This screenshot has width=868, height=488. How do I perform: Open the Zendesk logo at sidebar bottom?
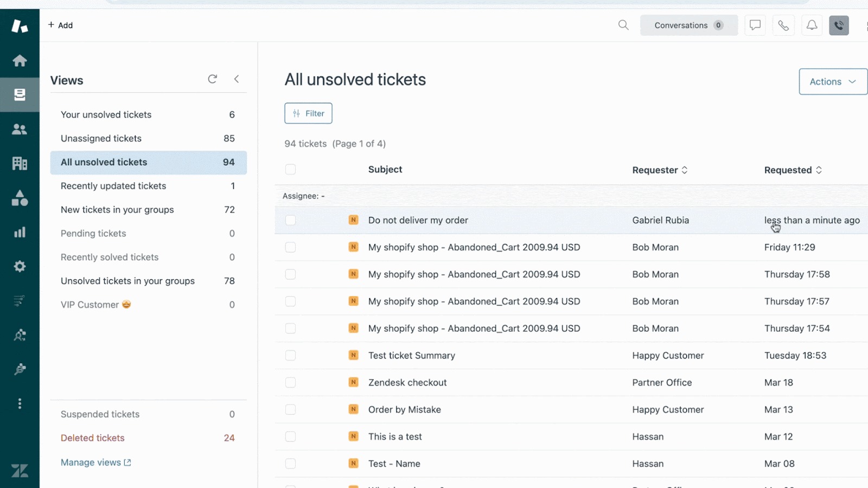point(20,471)
